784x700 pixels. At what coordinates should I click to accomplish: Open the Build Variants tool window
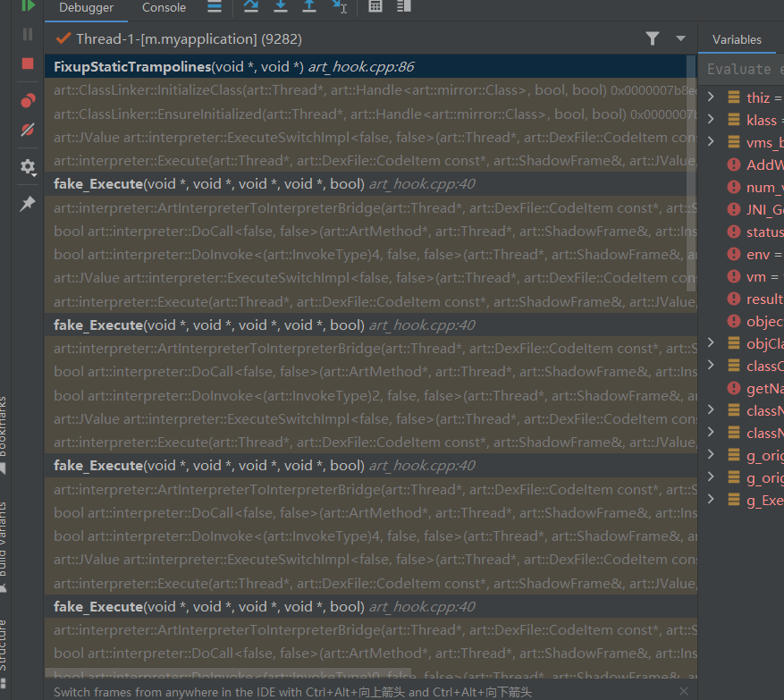(x=4, y=546)
